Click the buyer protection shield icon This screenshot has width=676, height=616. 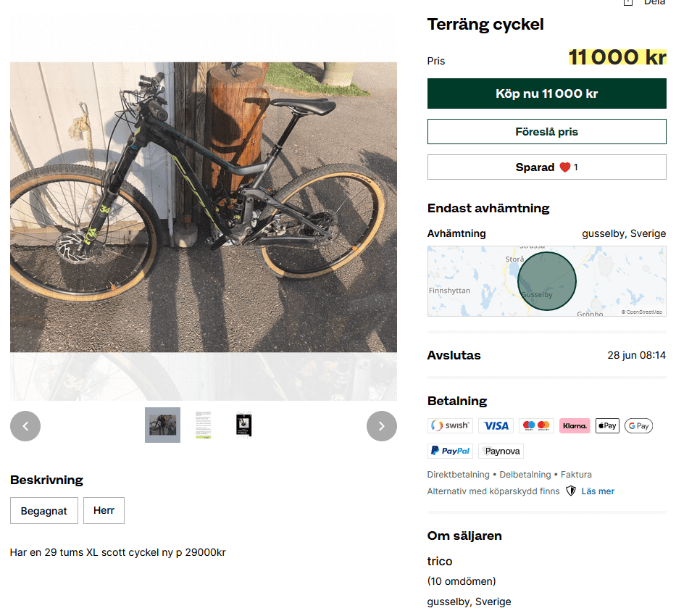(x=571, y=491)
